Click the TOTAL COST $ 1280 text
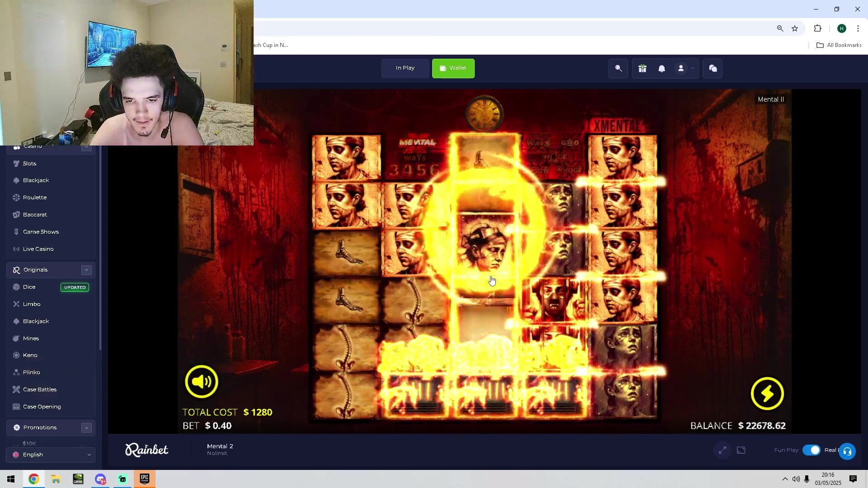Viewport: 868px width, 488px height. 227,412
